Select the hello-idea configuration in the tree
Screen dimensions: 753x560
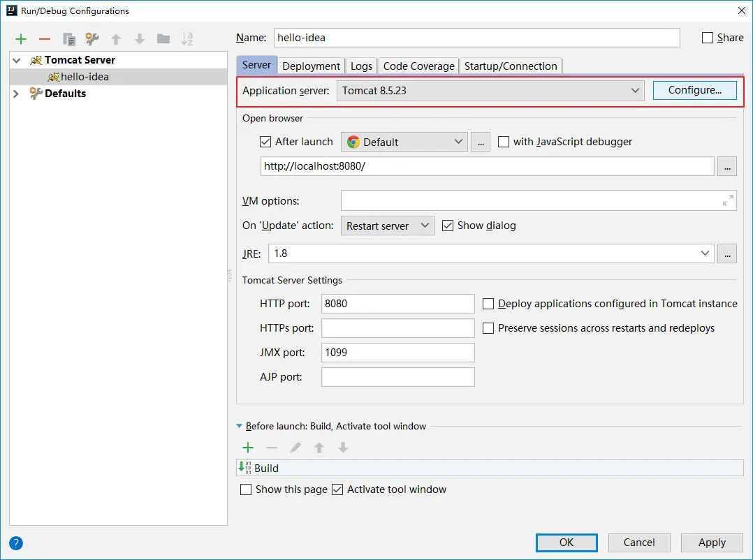point(118,77)
